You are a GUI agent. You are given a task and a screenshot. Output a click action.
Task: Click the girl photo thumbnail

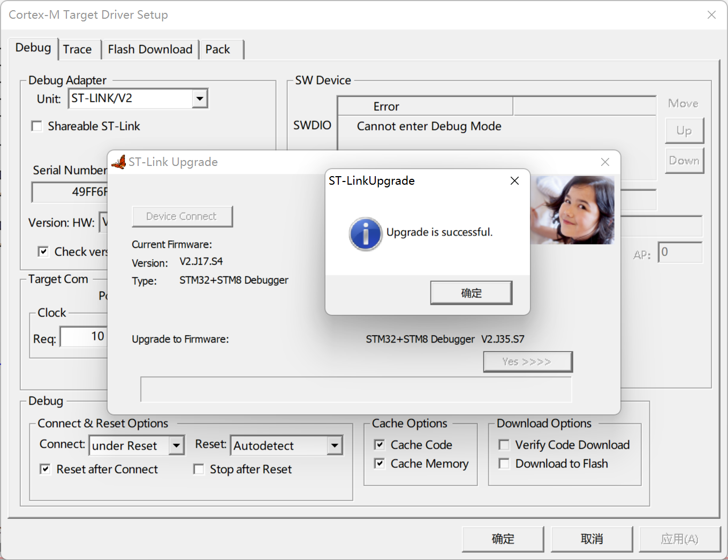pos(573,210)
